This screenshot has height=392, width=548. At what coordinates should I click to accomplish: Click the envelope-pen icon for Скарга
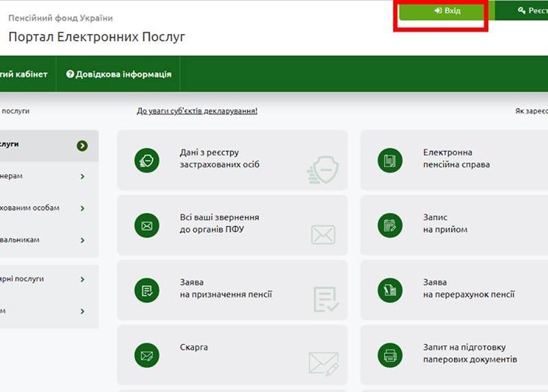pyautogui.click(x=147, y=355)
